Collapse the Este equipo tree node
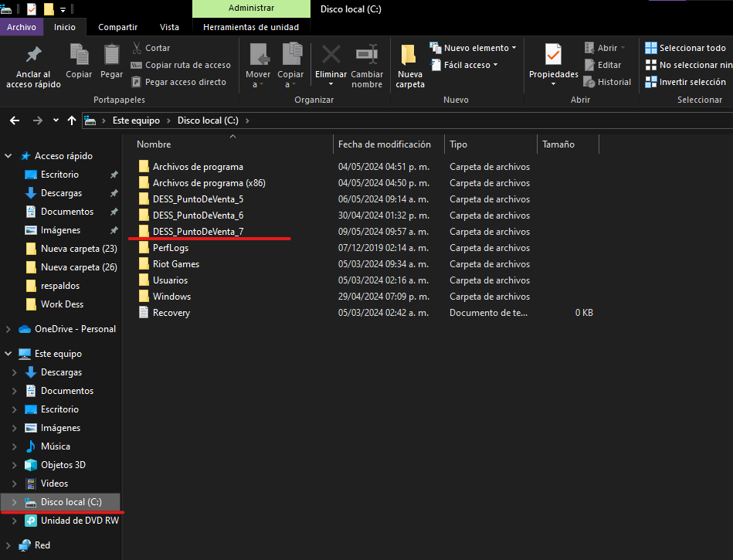Screen dimensions: 733x560 pos(8,354)
